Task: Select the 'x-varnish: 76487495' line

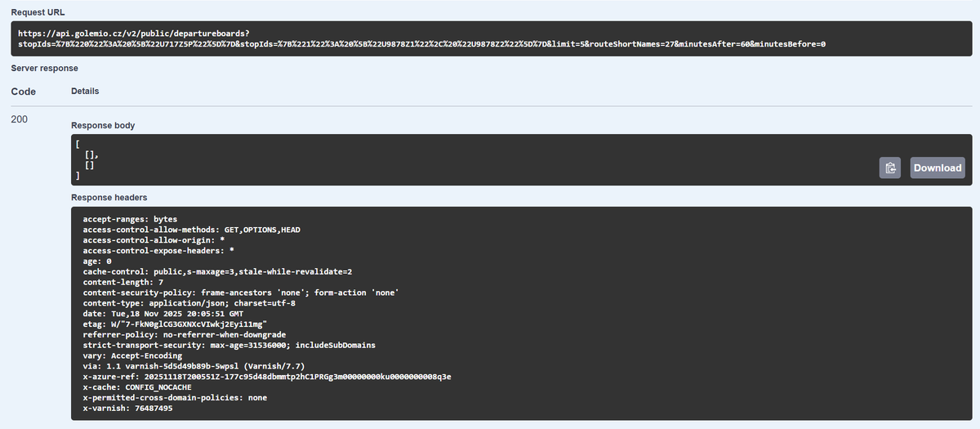Action: (127, 409)
